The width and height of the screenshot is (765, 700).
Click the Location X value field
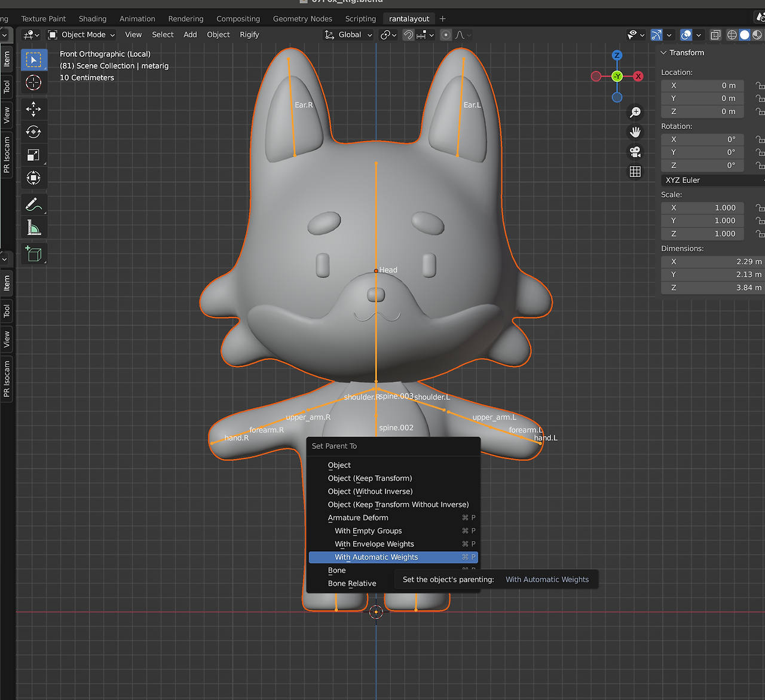click(702, 85)
